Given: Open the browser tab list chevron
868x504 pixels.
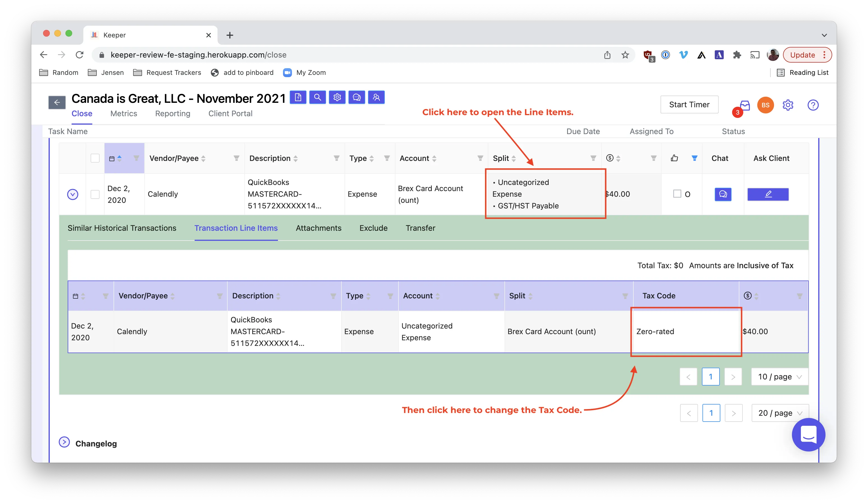Looking at the screenshot, I should point(824,35).
